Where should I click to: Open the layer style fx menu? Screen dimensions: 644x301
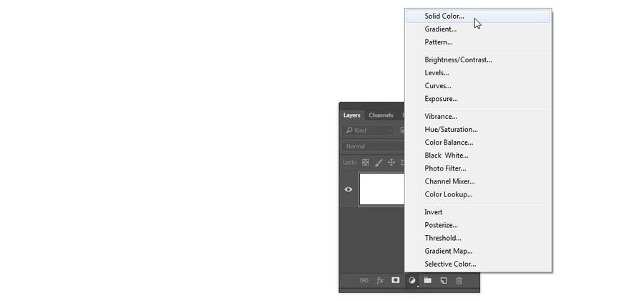[x=380, y=281]
